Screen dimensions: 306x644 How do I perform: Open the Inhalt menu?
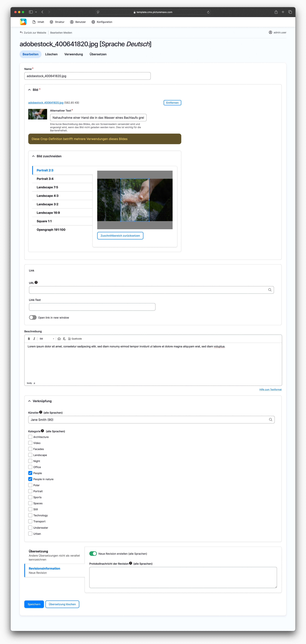point(38,22)
